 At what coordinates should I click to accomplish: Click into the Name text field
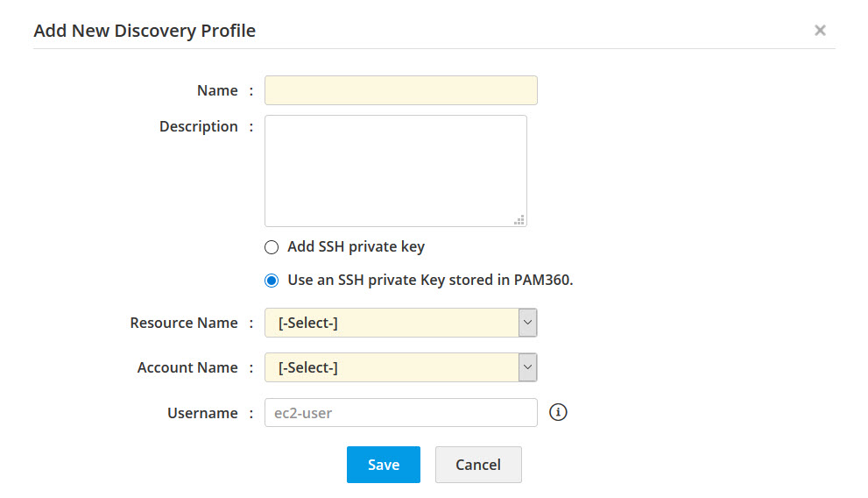(x=400, y=90)
